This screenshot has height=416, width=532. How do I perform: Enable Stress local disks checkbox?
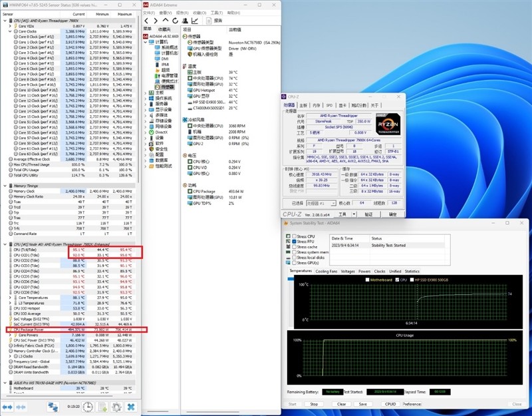294,258
